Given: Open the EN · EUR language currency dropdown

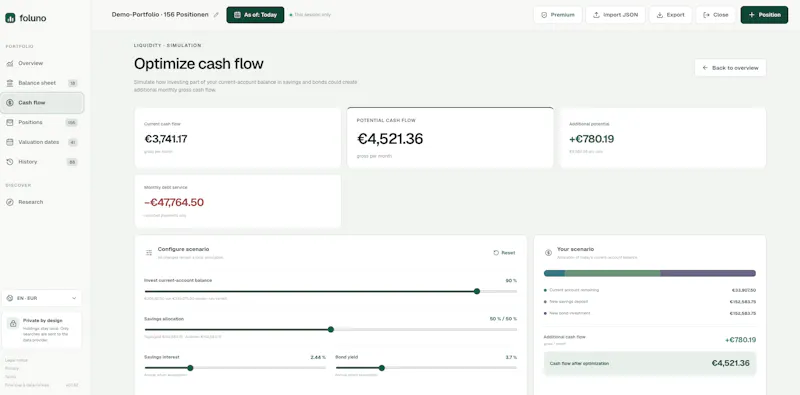Looking at the screenshot, I should (41, 298).
